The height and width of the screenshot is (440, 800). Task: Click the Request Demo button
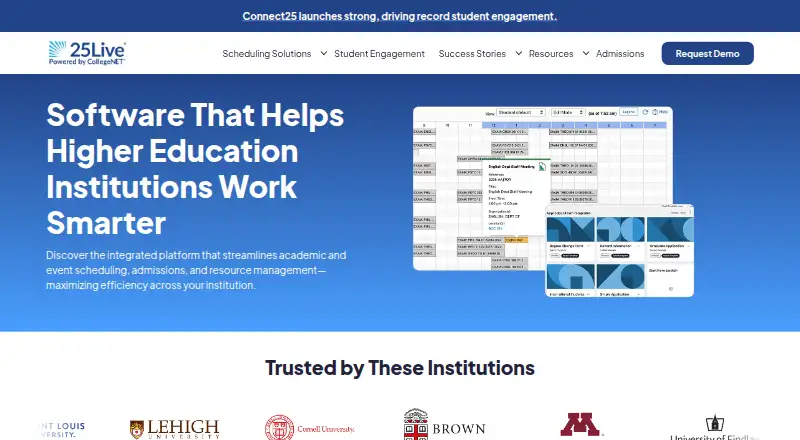pyautogui.click(x=707, y=54)
